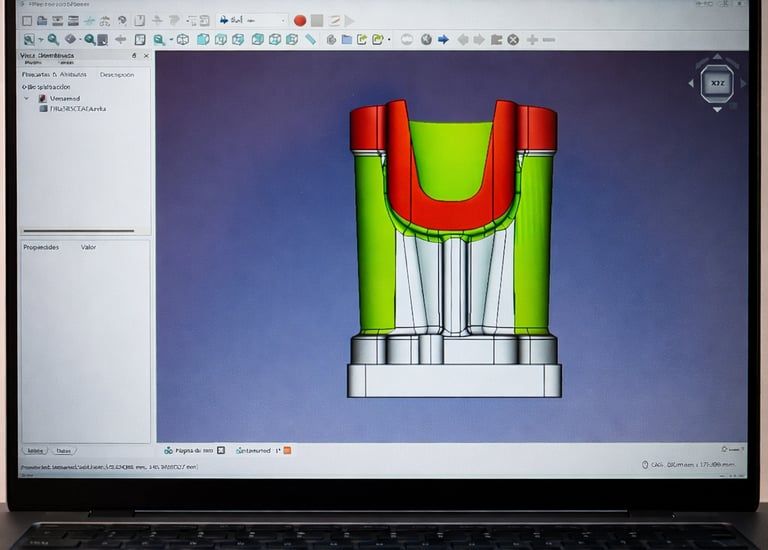The width and height of the screenshot is (768, 550).
Task: Create a group with blue folder icon
Action: pyautogui.click(x=347, y=40)
